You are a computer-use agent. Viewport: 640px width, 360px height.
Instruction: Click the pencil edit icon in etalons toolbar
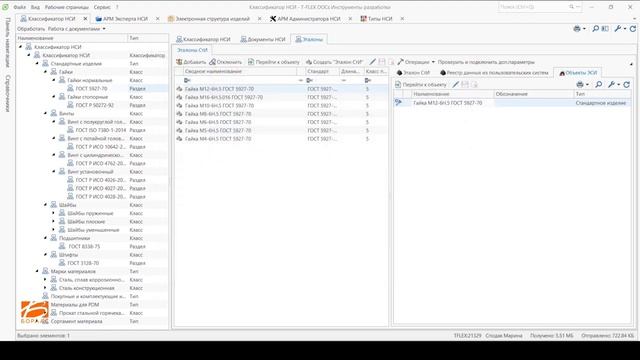coord(373,62)
